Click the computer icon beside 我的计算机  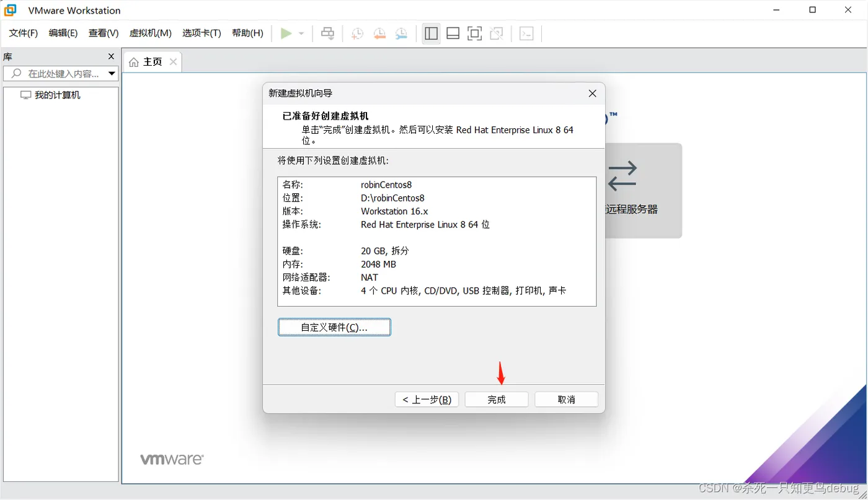coord(25,95)
